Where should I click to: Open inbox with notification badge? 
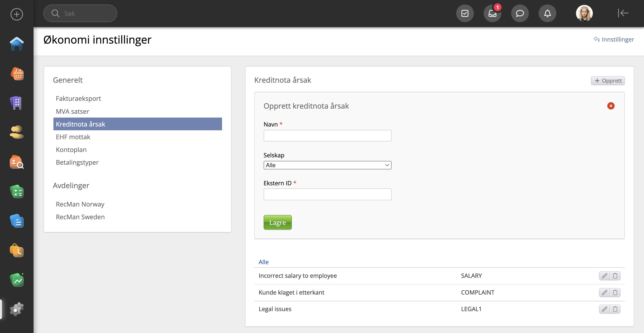tap(492, 13)
